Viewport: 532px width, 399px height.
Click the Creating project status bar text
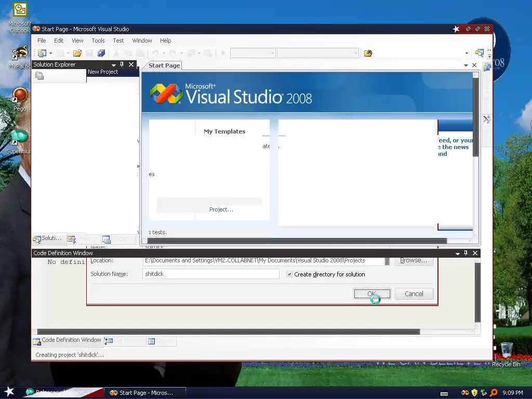coord(70,354)
